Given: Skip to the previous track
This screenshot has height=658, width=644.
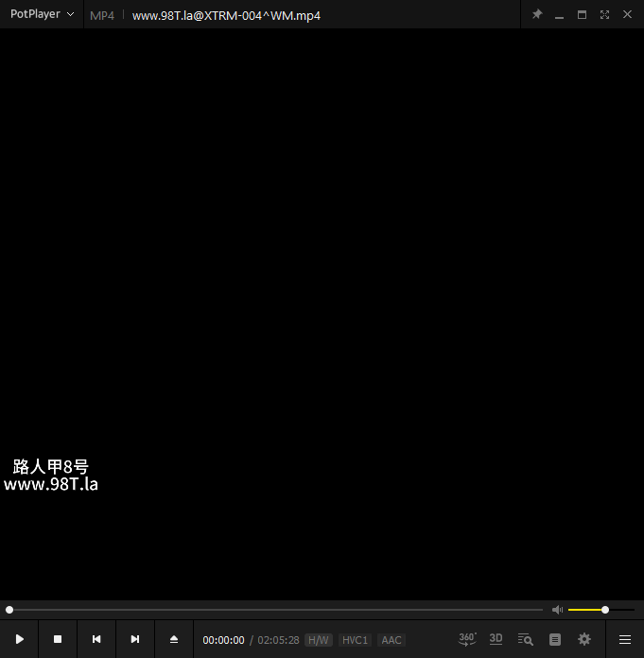Looking at the screenshot, I should 96,639.
